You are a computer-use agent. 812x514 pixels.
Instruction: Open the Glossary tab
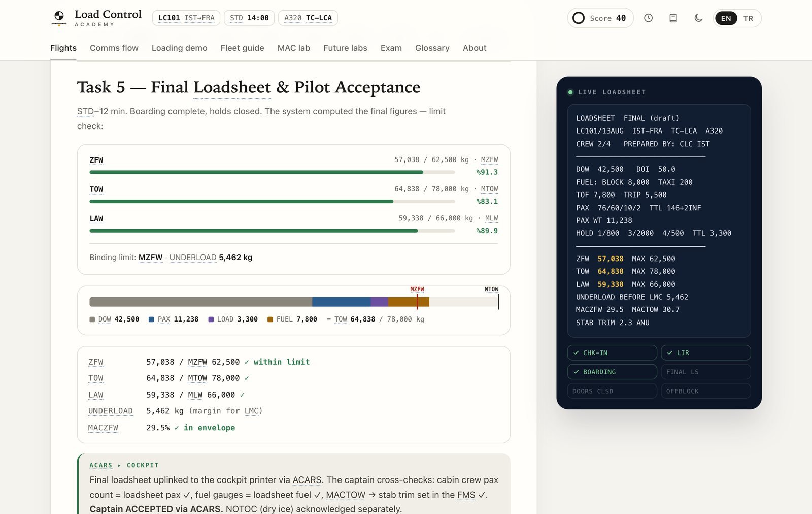point(432,48)
